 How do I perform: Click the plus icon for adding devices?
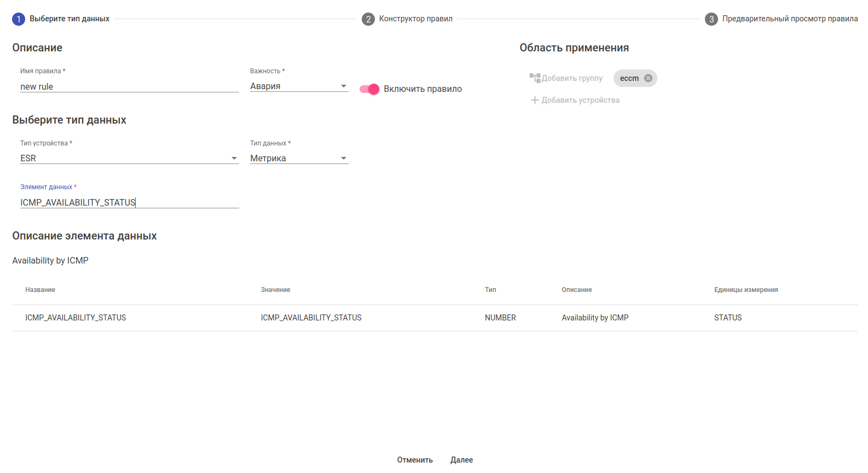click(x=535, y=100)
